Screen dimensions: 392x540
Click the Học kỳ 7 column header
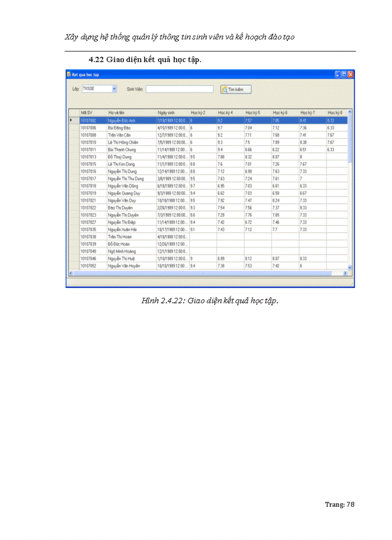tap(312, 113)
